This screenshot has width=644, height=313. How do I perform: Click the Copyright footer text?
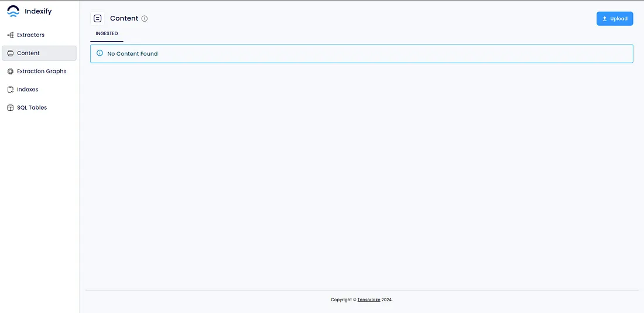pyautogui.click(x=362, y=300)
